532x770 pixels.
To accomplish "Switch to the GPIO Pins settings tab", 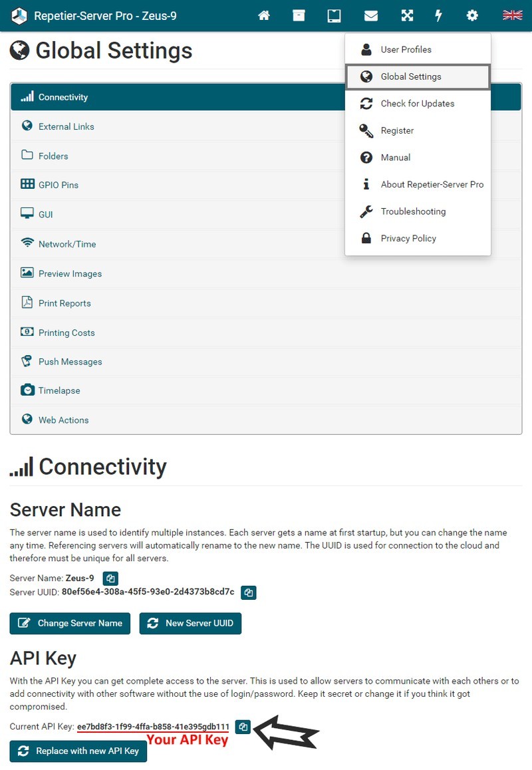I will 59,185.
